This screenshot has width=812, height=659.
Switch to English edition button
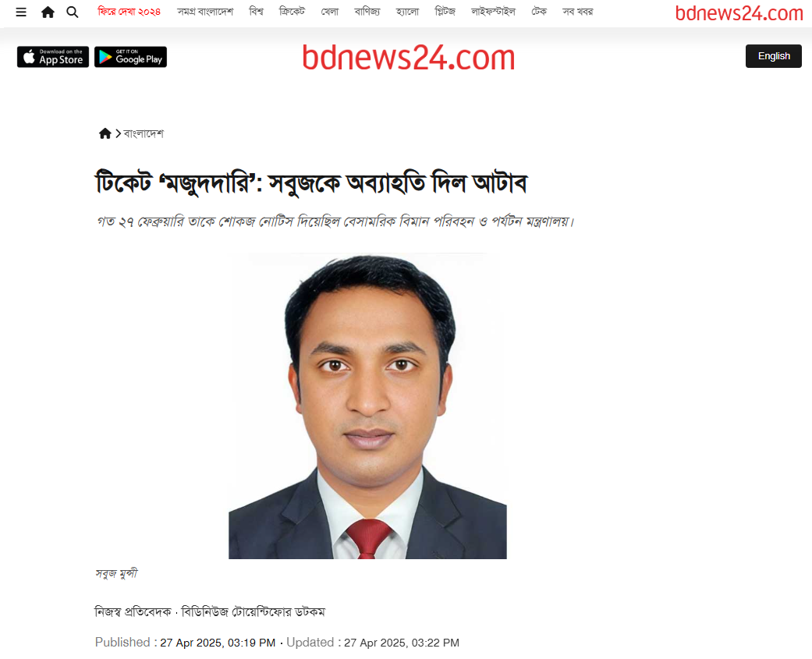(774, 56)
